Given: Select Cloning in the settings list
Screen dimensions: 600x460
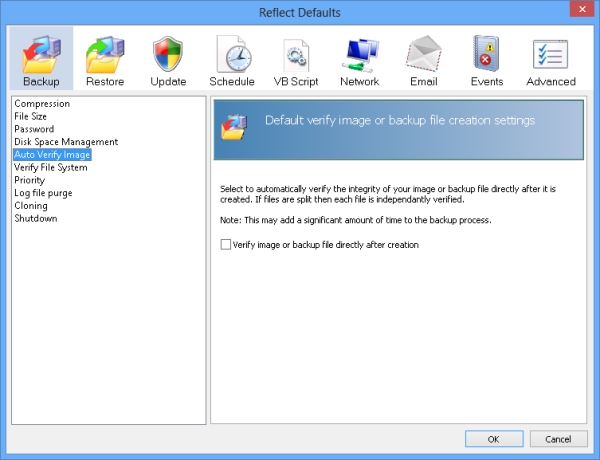Looking at the screenshot, I should tap(31, 206).
